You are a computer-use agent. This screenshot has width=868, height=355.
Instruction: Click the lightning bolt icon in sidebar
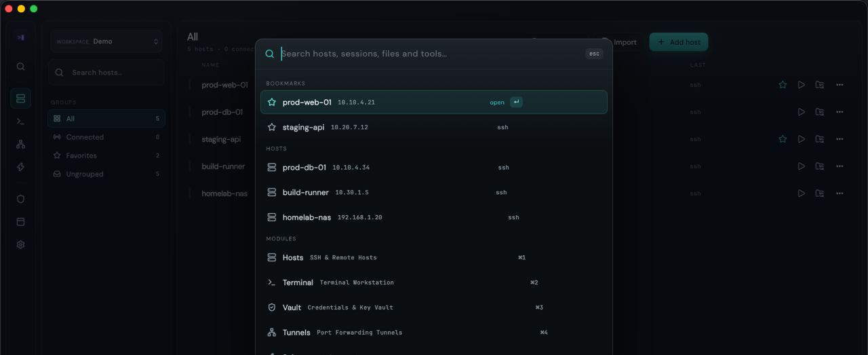tap(20, 167)
